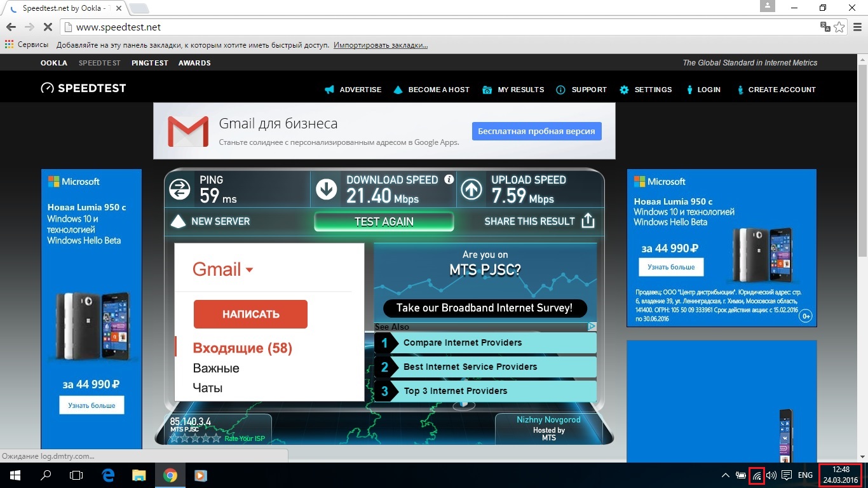
Task: Click the translate page icon in address bar
Action: point(825,27)
